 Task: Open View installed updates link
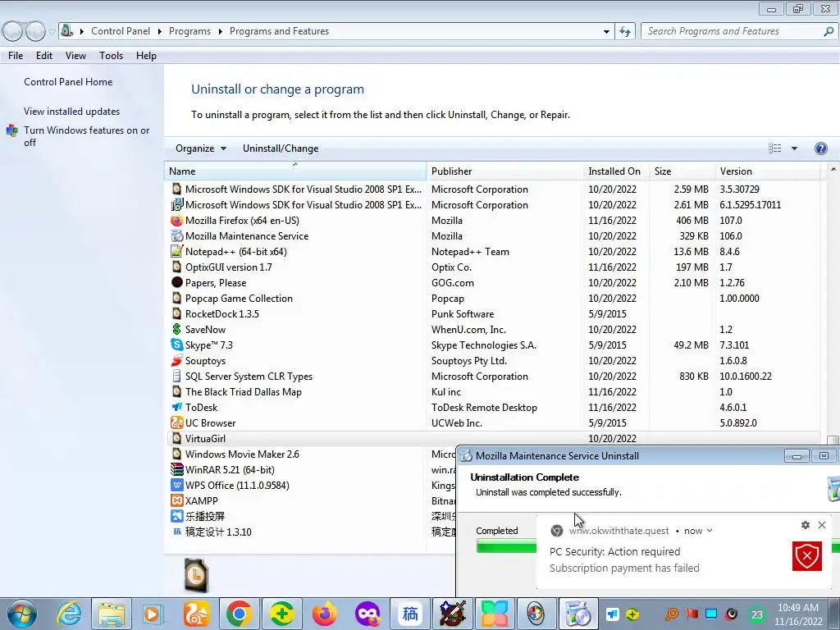click(72, 112)
